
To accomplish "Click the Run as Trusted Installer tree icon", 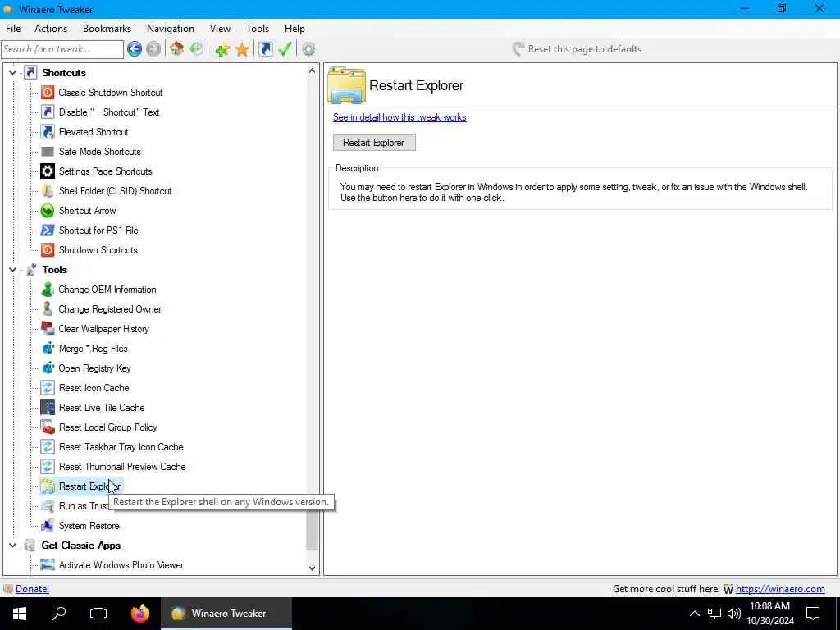I will coord(48,505).
